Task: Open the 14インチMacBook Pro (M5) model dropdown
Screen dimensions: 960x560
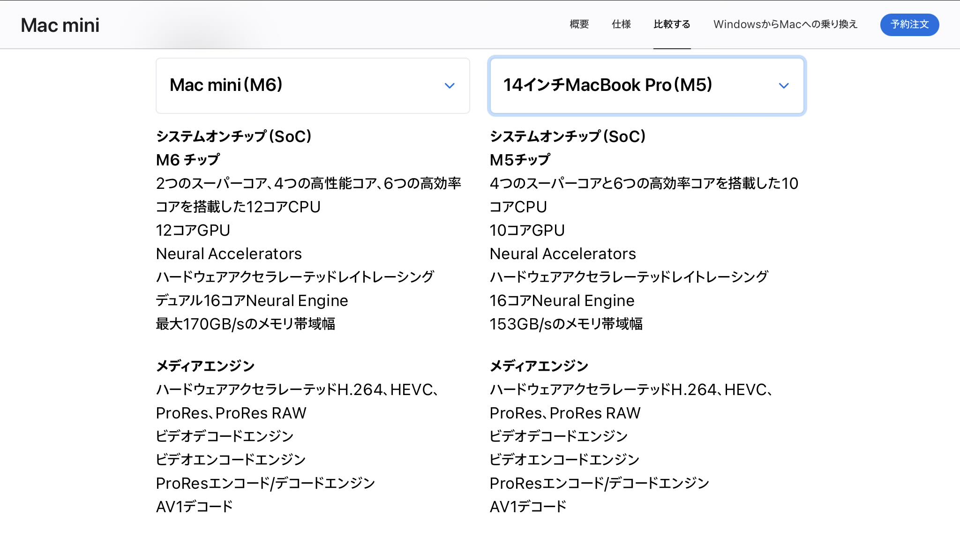Action: (647, 86)
